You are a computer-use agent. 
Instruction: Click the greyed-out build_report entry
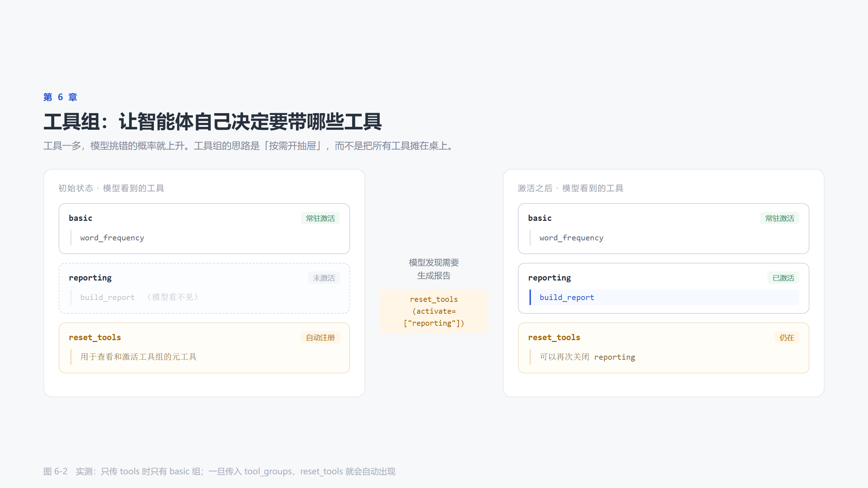coord(107,297)
